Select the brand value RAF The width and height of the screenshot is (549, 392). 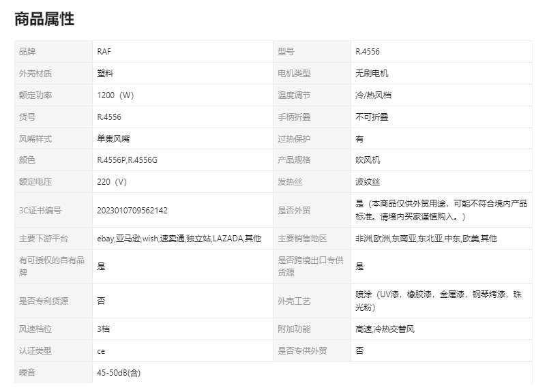[x=104, y=51]
